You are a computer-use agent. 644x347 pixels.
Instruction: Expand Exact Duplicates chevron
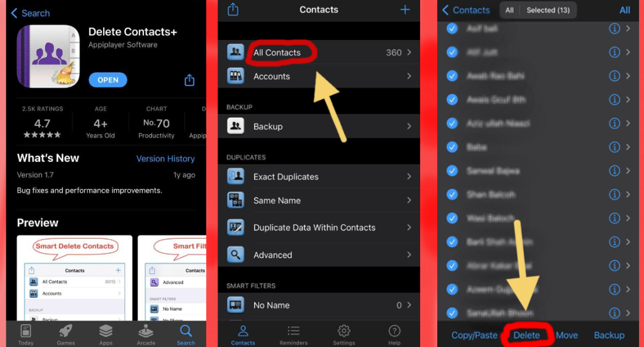(409, 176)
